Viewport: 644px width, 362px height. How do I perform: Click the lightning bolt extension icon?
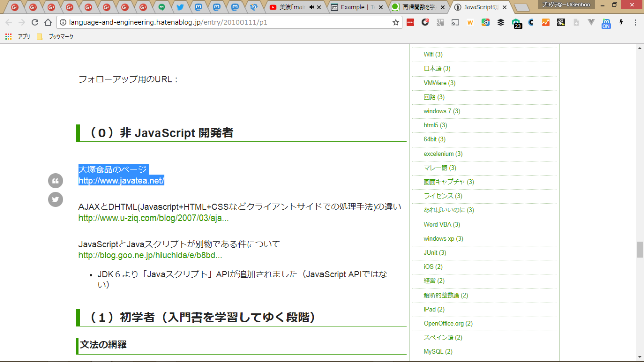click(x=621, y=22)
